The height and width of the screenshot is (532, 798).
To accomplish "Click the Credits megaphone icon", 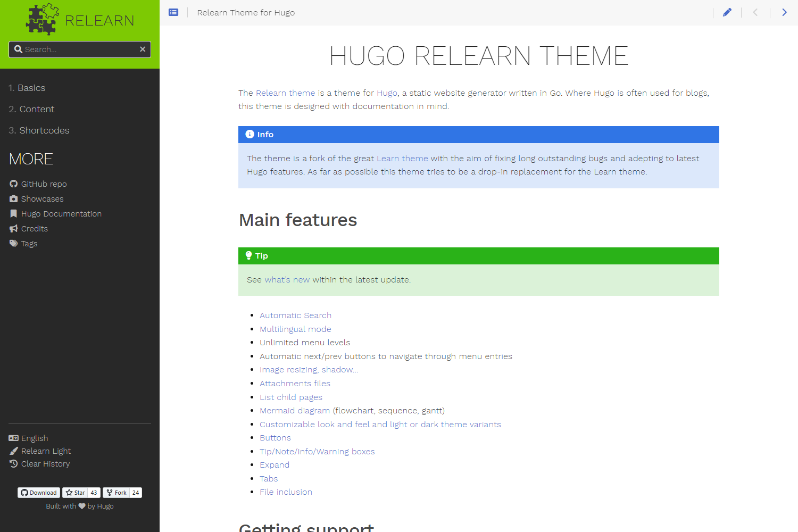I will (13, 228).
